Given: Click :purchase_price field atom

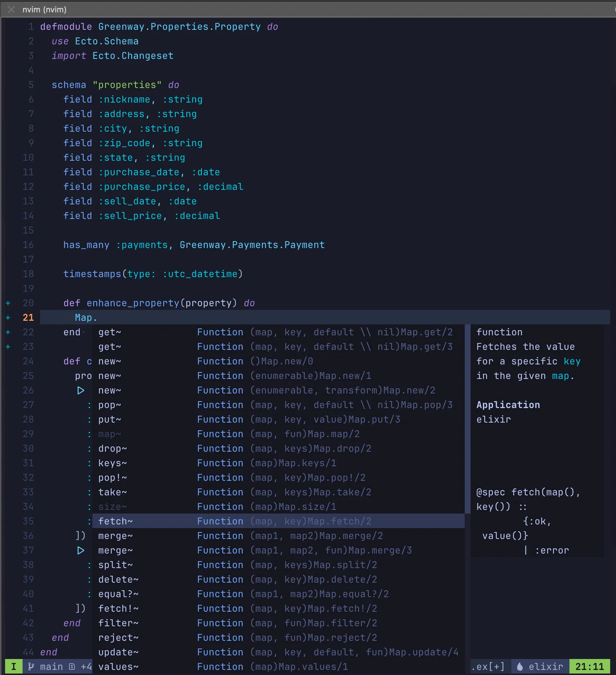Looking at the screenshot, I should (x=142, y=187).
